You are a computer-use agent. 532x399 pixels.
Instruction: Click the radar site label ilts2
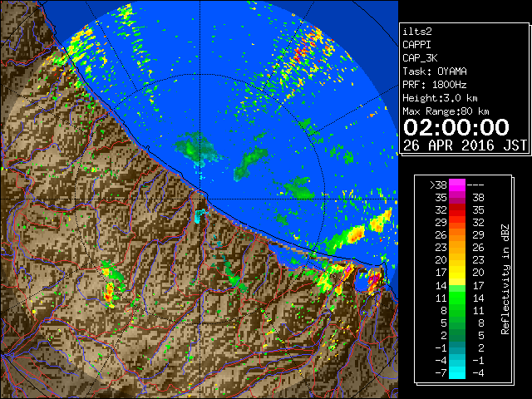[417, 32]
